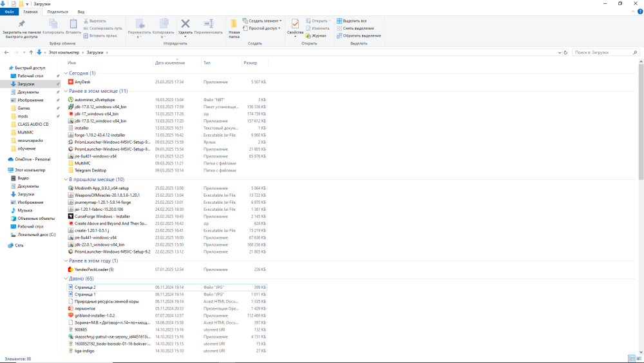The width and height of the screenshot is (644, 363).
Task: Select YandexPackLoader (5) file
Action: coord(167,270)
